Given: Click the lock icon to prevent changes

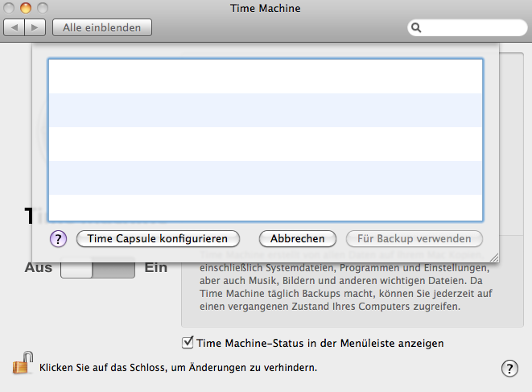Looking at the screenshot, I should point(23,364).
